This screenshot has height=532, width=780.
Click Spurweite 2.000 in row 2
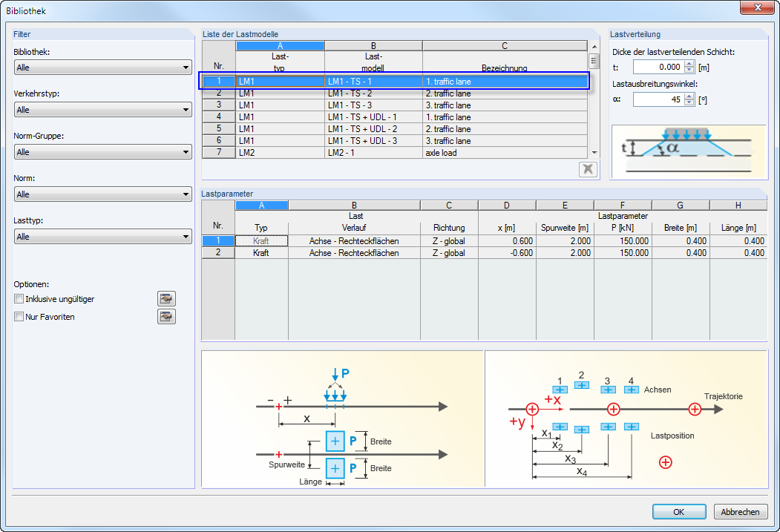click(x=565, y=253)
